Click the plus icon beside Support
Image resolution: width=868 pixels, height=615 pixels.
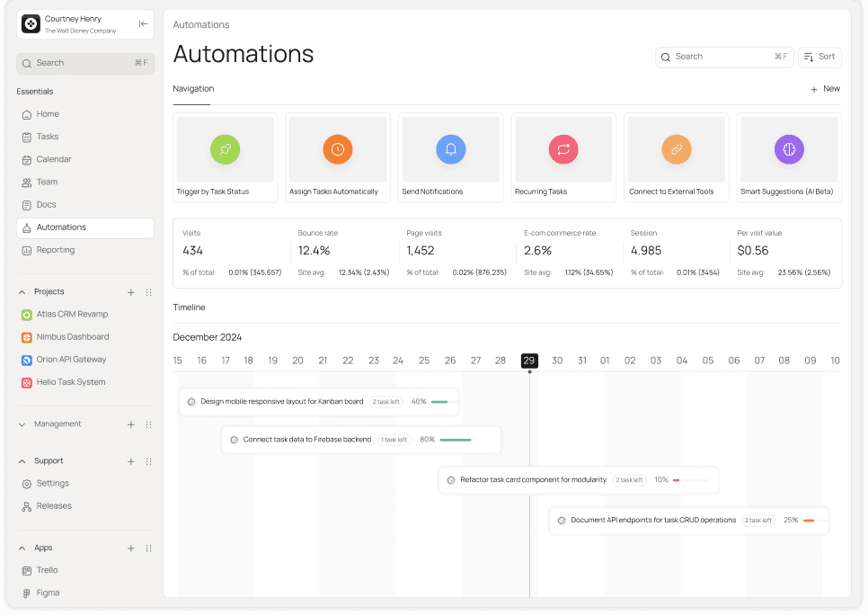[131, 461]
